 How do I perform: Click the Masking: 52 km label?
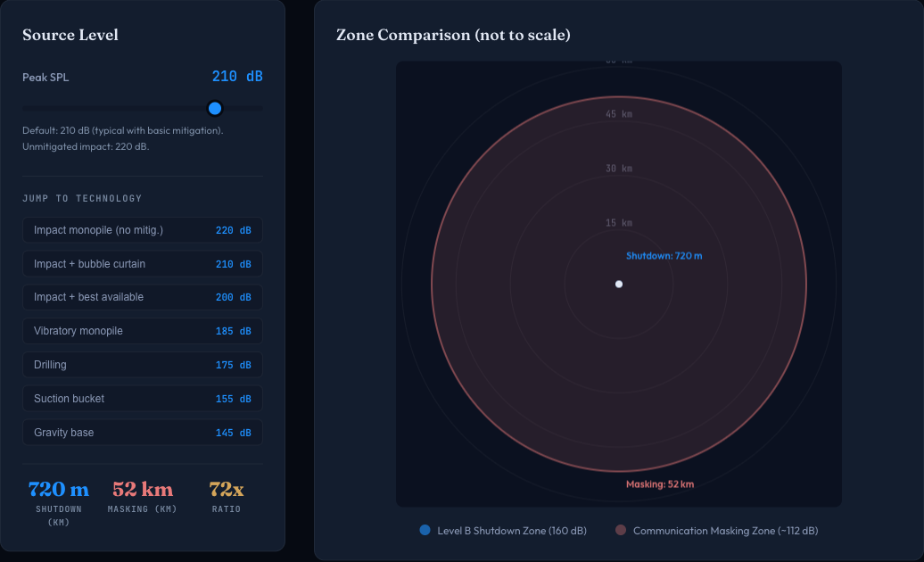tap(661, 484)
